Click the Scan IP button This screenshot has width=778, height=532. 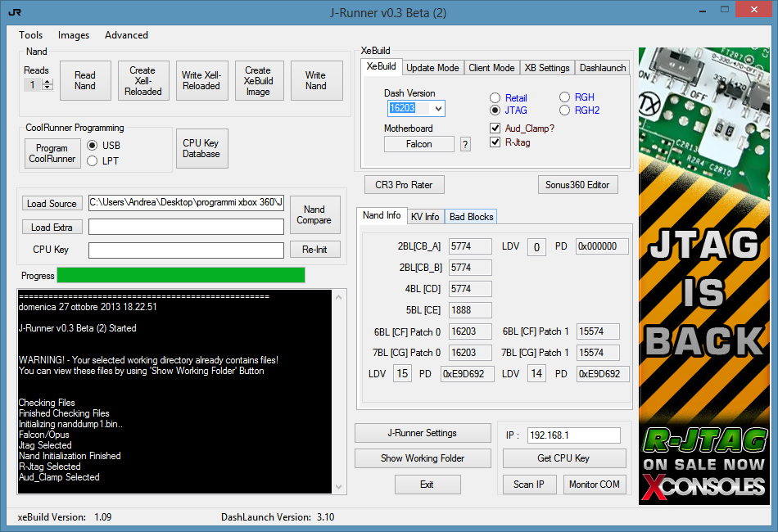(529, 485)
